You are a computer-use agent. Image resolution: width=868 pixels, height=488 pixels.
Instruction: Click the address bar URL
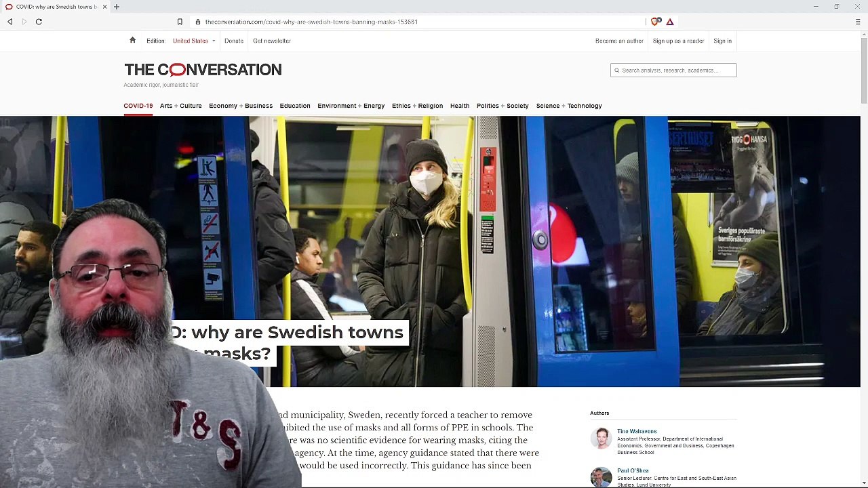click(311, 22)
